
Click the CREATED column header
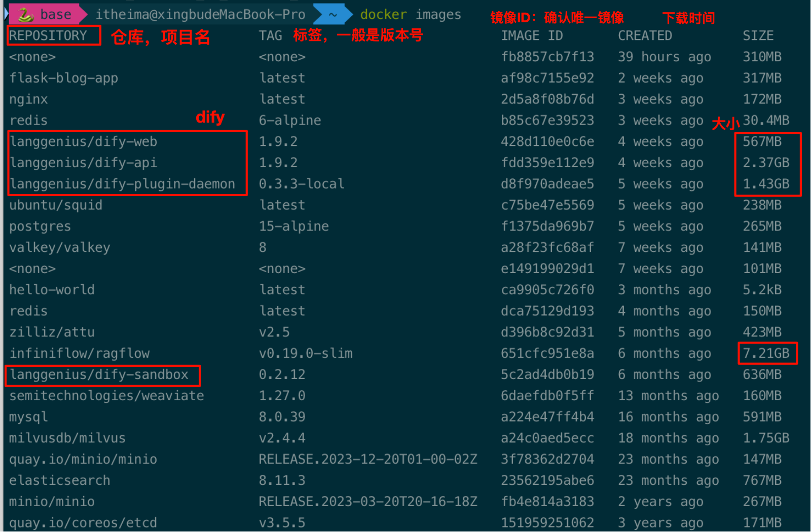(x=645, y=35)
